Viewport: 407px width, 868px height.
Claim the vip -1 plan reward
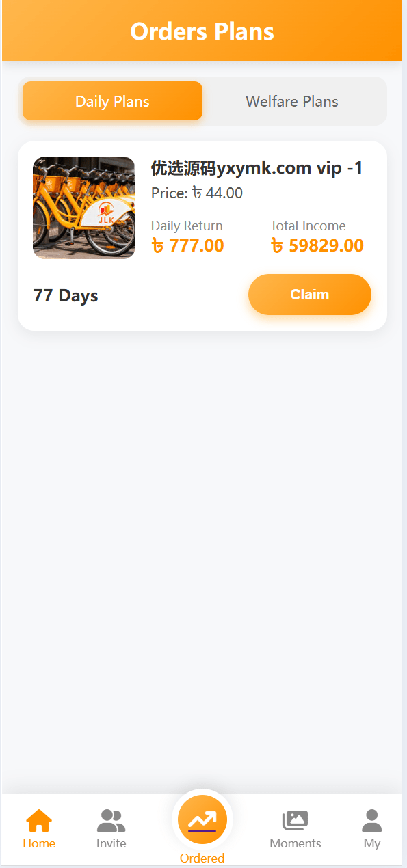pos(310,295)
